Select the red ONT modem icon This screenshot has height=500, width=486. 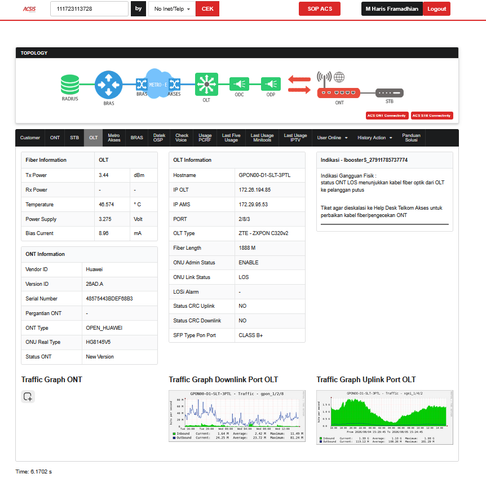pos(339,93)
